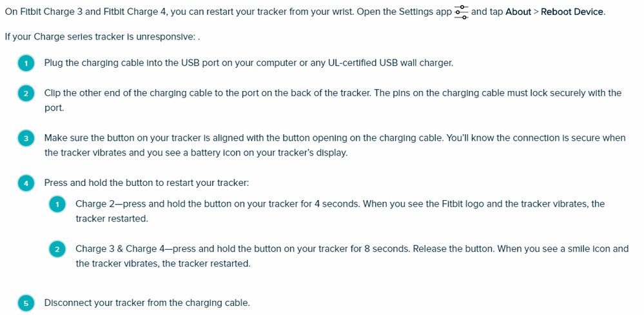The height and width of the screenshot is (315, 644).
Task: Click the number 1 circle beside 'Plug the charging cable'
Action: tap(26, 63)
